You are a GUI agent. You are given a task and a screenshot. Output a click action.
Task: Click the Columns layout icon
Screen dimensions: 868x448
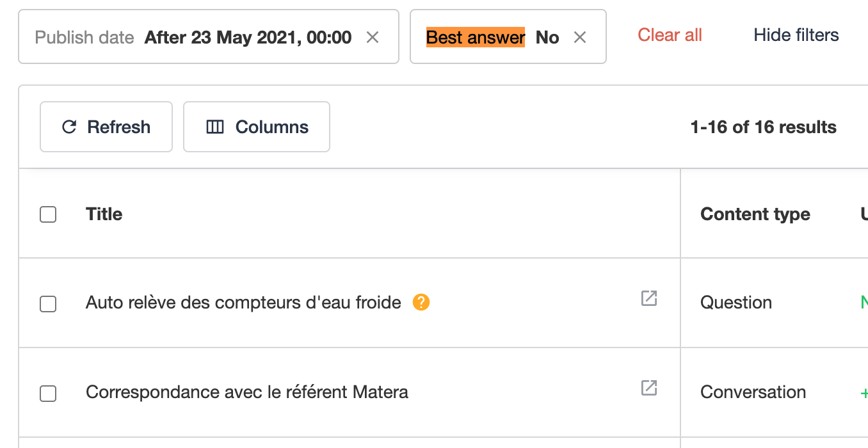pos(215,127)
